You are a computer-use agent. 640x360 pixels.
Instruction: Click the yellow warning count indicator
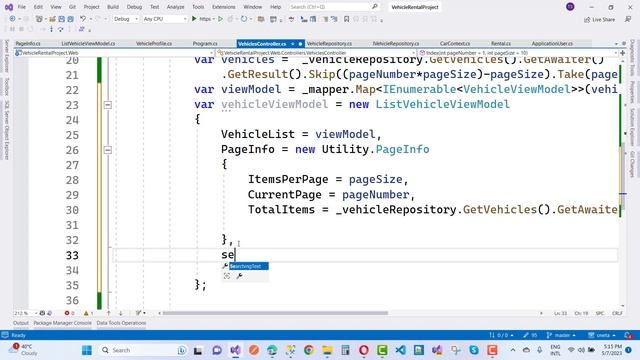(89, 313)
